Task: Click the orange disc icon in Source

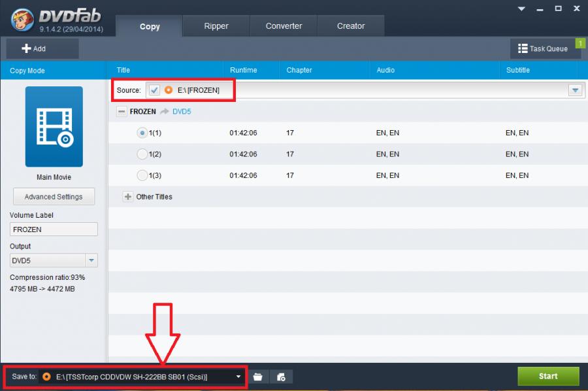Action: (169, 90)
